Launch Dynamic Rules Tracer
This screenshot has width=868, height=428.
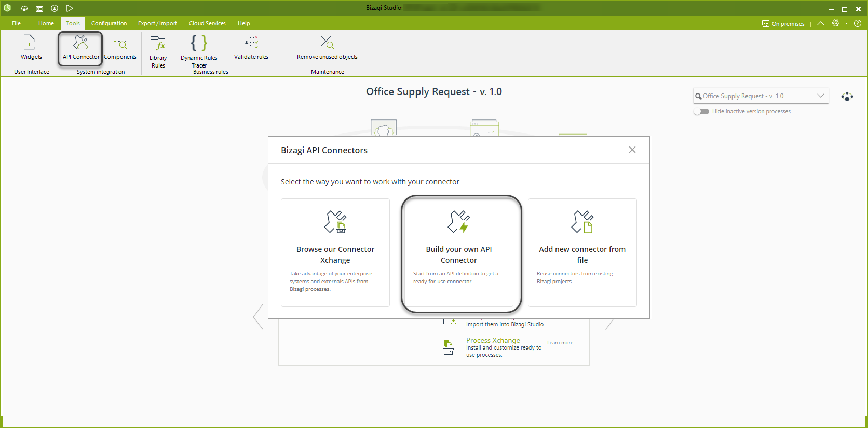[199, 51]
